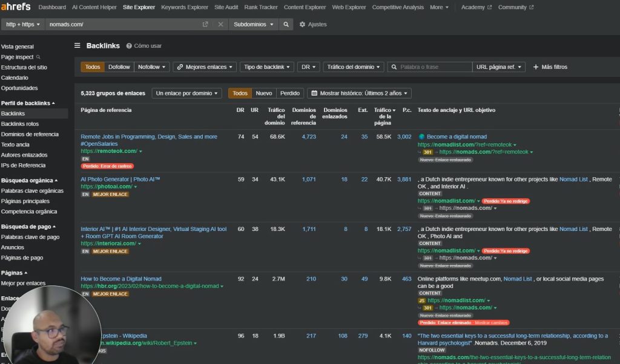Viewport: 620px width, 364px height.
Task: Open How to Become a Digital Nomad link
Action: [121, 279]
